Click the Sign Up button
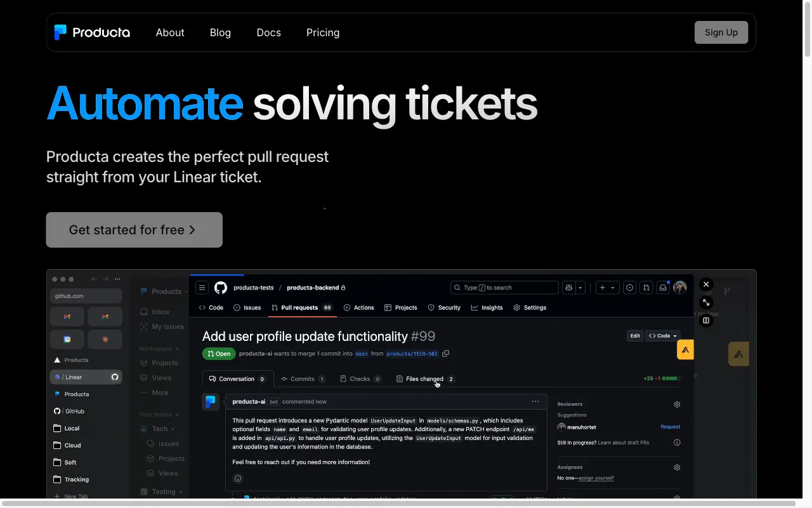 (721, 32)
